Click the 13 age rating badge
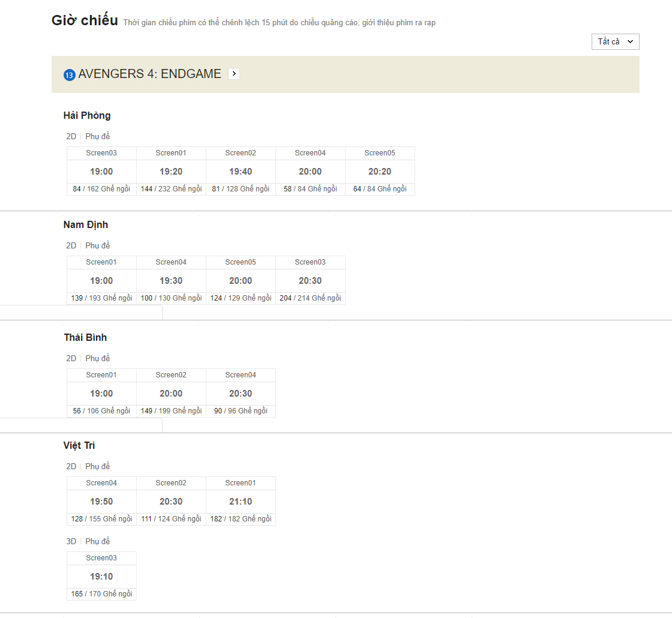672x618 pixels. point(70,75)
